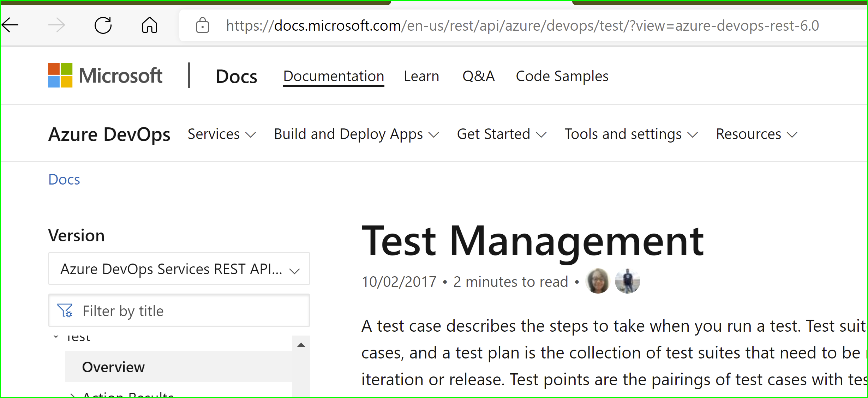
Task: Refresh the current page
Action: point(103,25)
